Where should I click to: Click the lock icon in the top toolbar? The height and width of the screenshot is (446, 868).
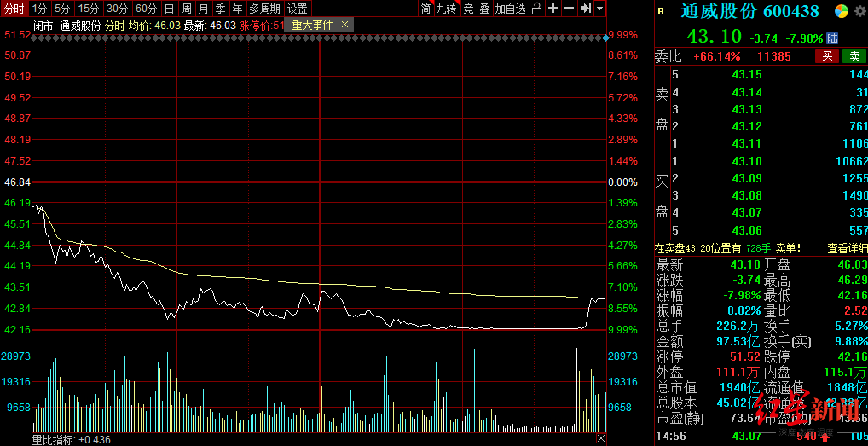pos(536,9)
